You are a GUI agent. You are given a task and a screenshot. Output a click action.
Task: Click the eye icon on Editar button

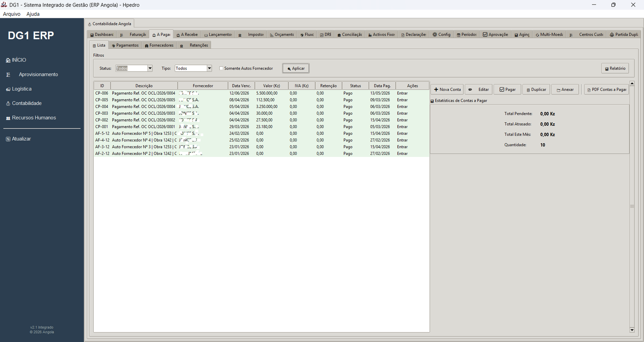pos(470,90)
